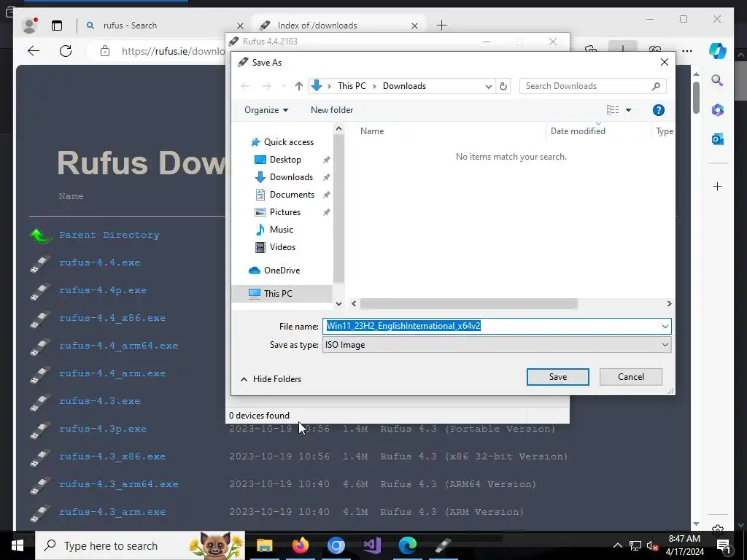This screenshot has width=747, height=560.
Task: Open the view options dropdown arrow
Action: tap(628, 110)
